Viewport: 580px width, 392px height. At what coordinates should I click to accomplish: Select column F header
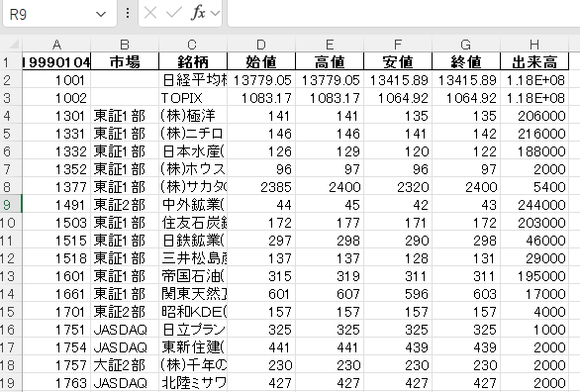pyautogui.click(x=398, y=45)
